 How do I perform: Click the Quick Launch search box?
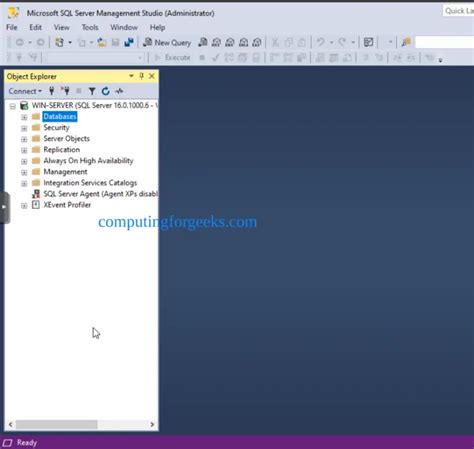point(459,11)
